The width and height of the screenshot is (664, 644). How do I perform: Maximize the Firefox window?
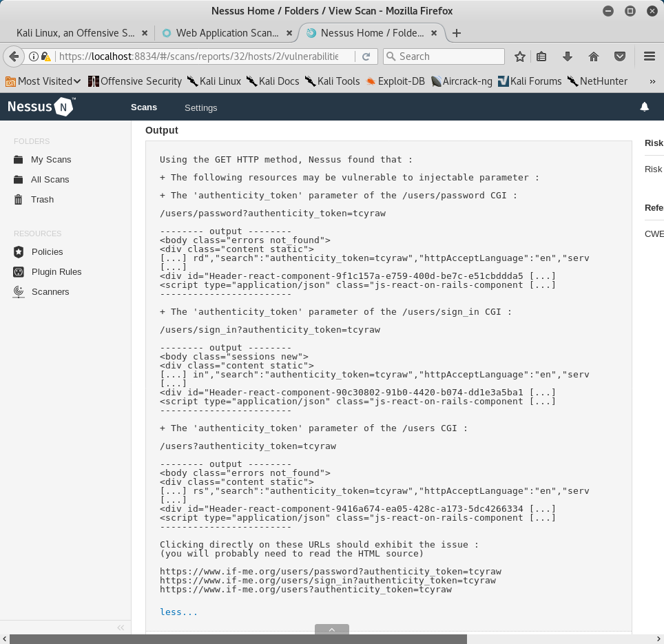[630, 11]
